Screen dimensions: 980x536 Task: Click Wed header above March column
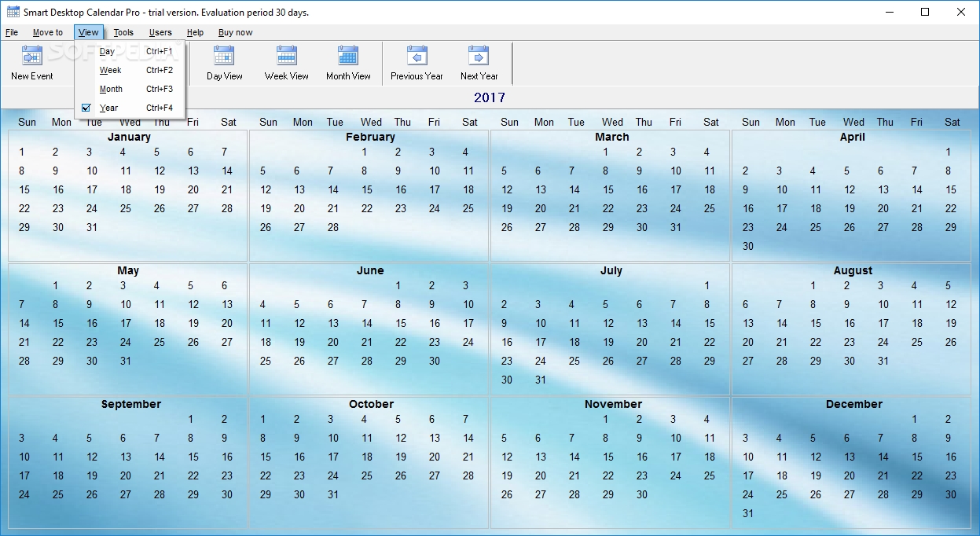(x=613, y=122)
